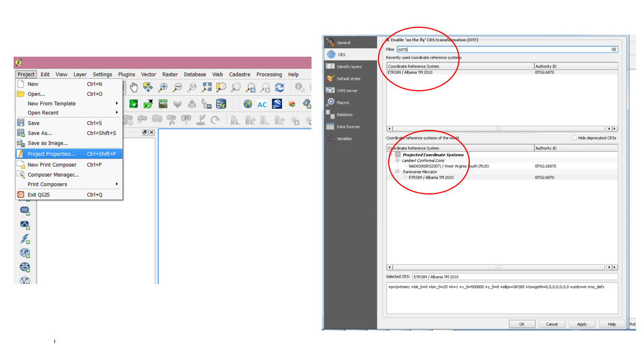Click the rotate feature curved-arrow icon

click(x=215, y=120)
